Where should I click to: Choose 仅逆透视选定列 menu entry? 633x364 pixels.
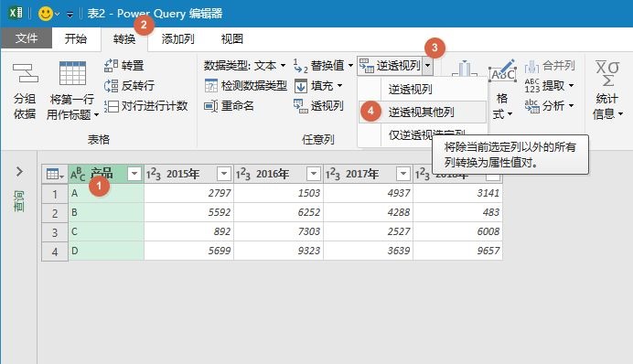coord(423,135)
